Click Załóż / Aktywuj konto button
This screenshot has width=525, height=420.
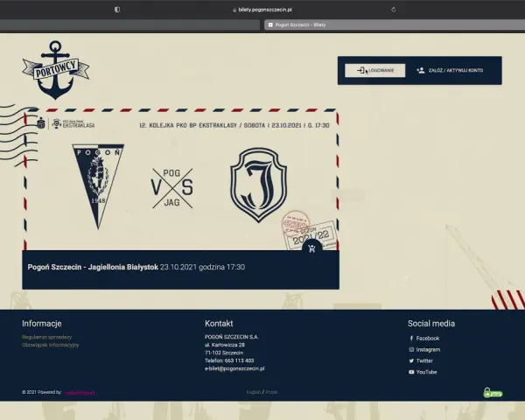[x=450, y=70]
